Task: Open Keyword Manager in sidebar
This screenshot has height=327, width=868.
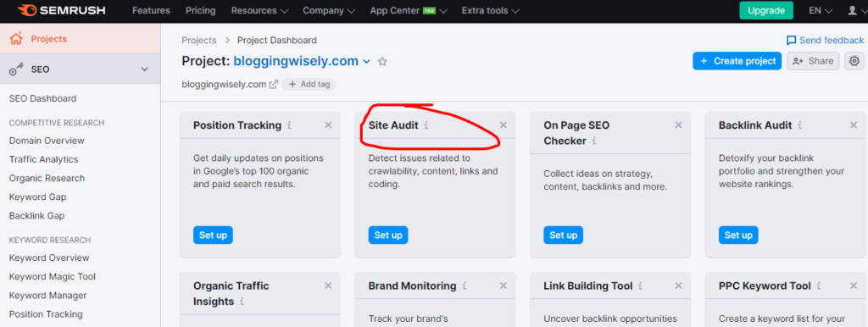Action: pos(47,296)
